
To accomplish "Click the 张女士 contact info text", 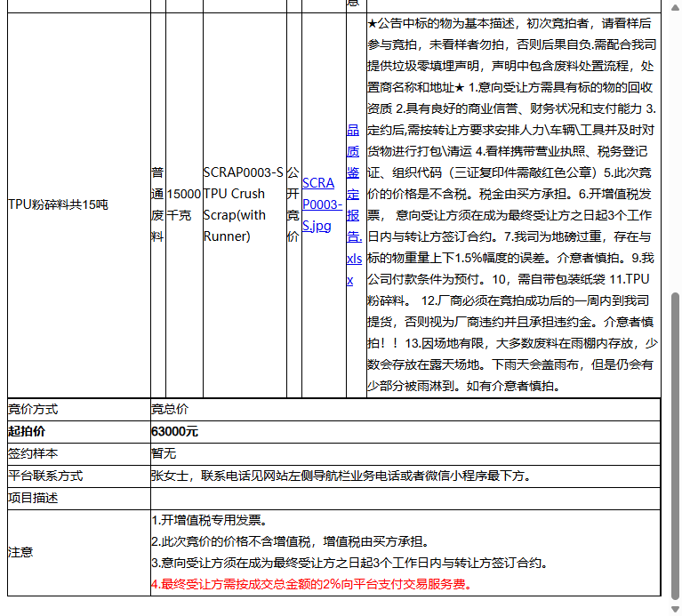I will [341, 476].
